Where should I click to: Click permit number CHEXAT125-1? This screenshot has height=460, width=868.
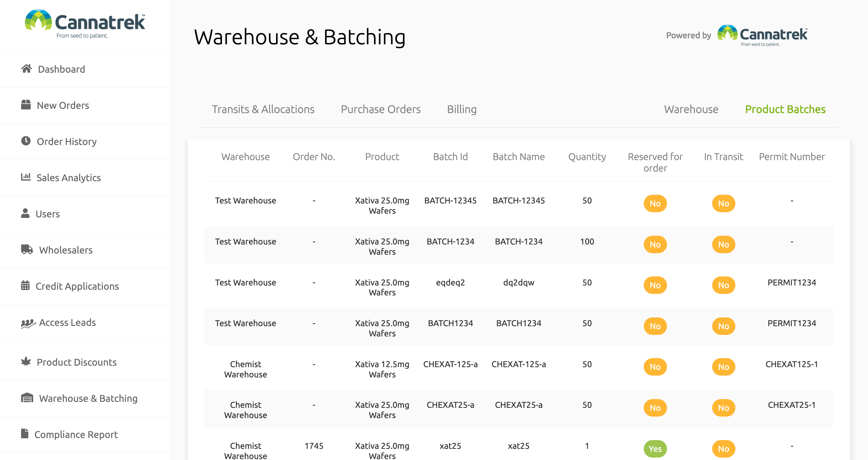point(792,364)
